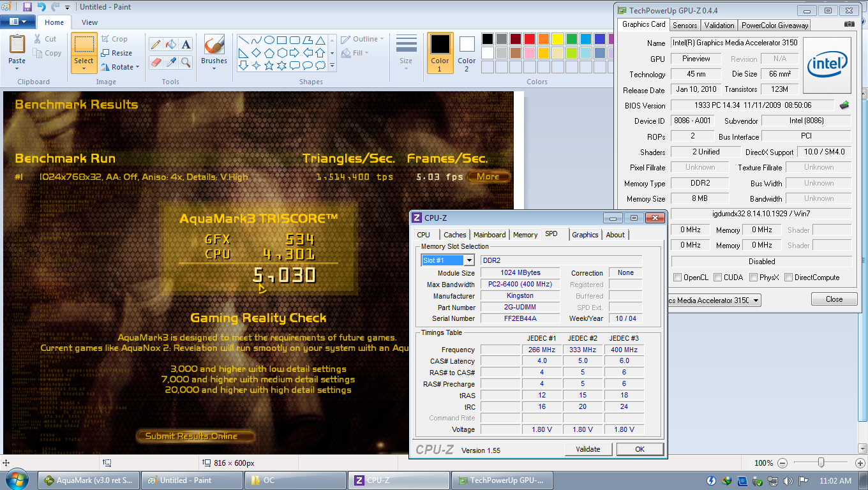Click the Paste clipboard icon
Image resolution: width=868 pixels, height=490 pixels.
(17, 44)
